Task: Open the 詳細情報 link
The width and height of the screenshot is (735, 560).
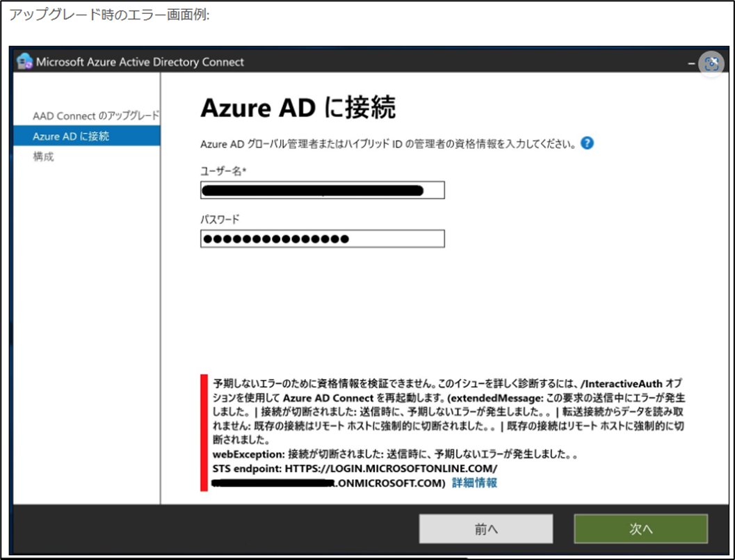Action: click(x=474, y=483)
